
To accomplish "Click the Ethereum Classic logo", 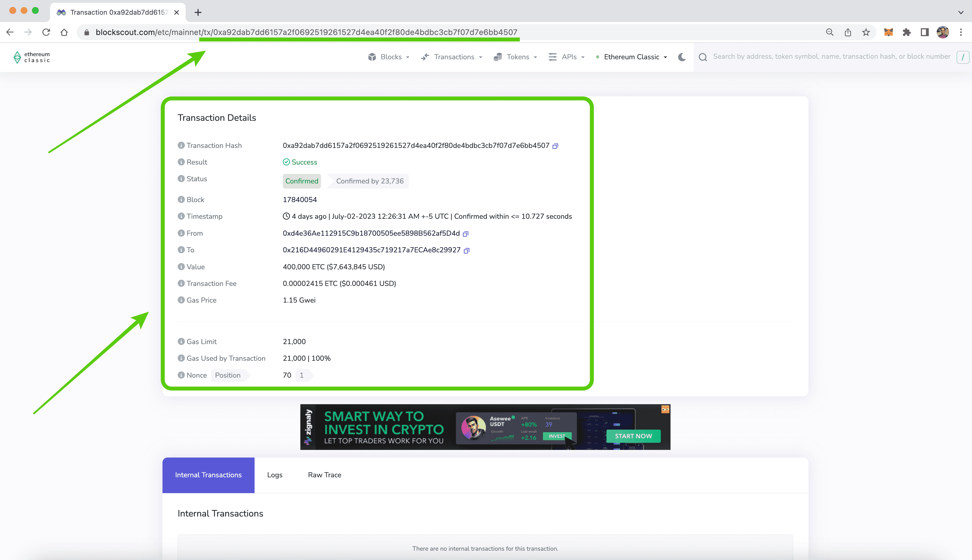I will tap(32, 57).
